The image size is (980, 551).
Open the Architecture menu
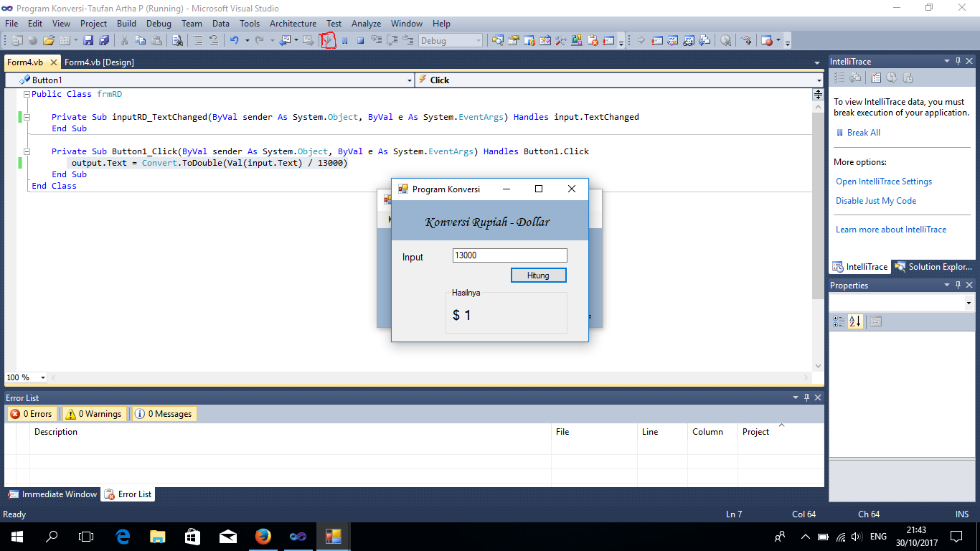(x=293, y=23)
